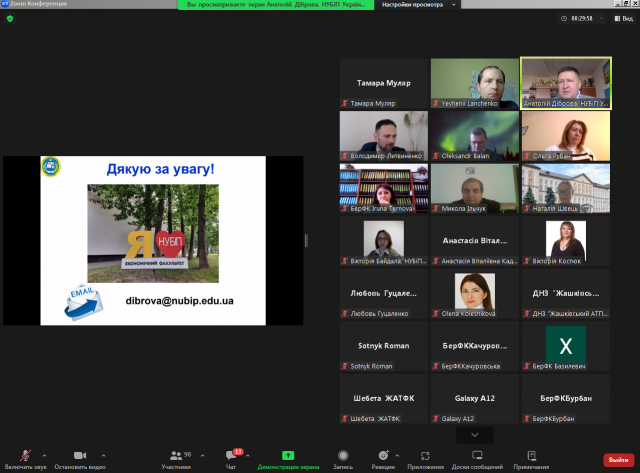Image resolution: width=640 pixels, height=473 pixels.
Task: Click the divider handle between slide and gallery
Action: click(306, 240)
